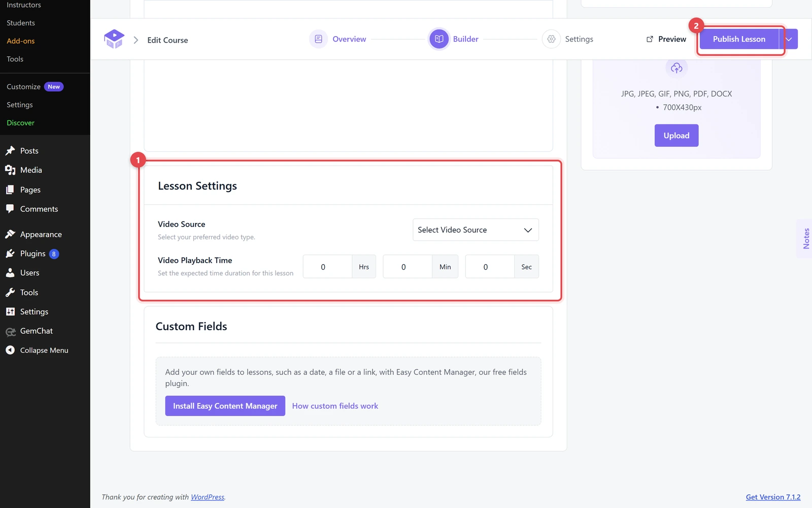
Task: Open the Students menu item
Action: pos(21,23)
